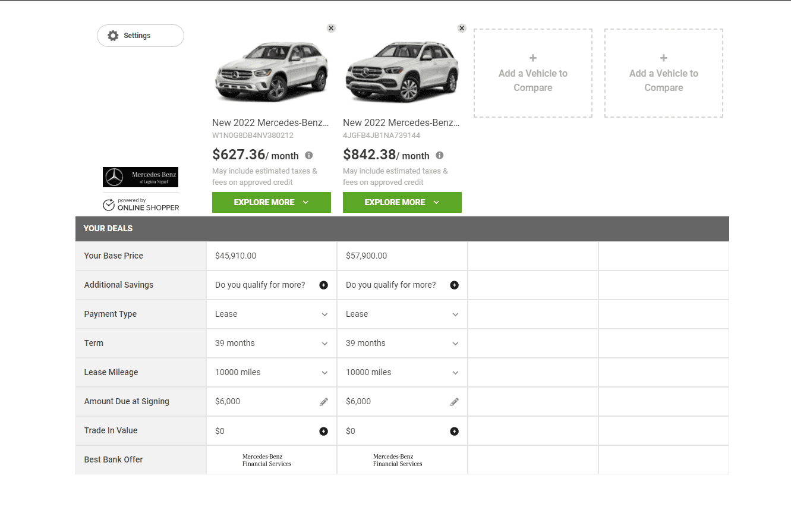Expand Explore More for the $842.38 vehicle
791x532 pixels.
pyautogui.click(x=402, y=202)
